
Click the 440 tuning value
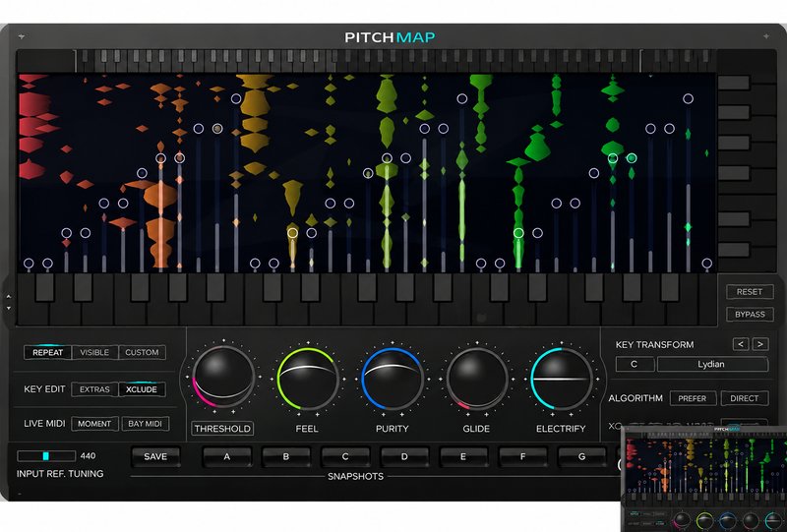88,455
